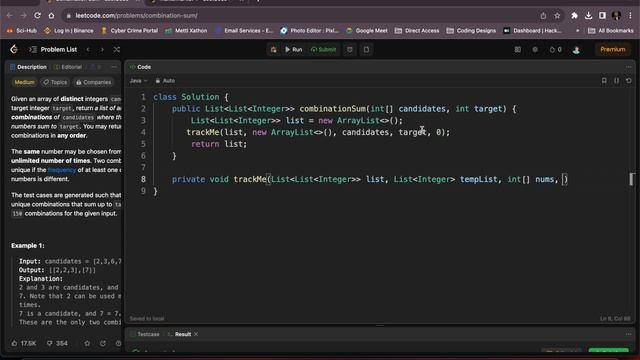Switch to the Editorial tab
Screen dimensions: 640x360
click(x=68, y=67)
